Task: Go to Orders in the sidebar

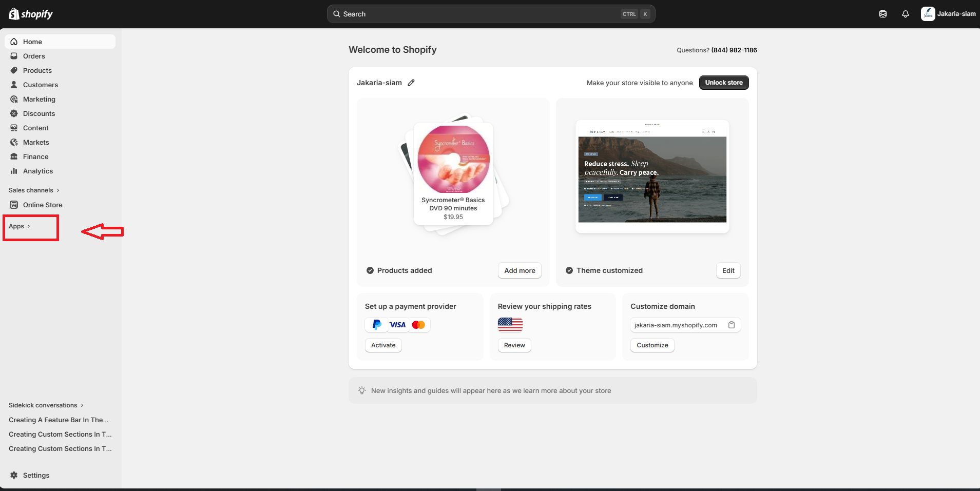Action: pyautogui.click(x=34, y=56)
